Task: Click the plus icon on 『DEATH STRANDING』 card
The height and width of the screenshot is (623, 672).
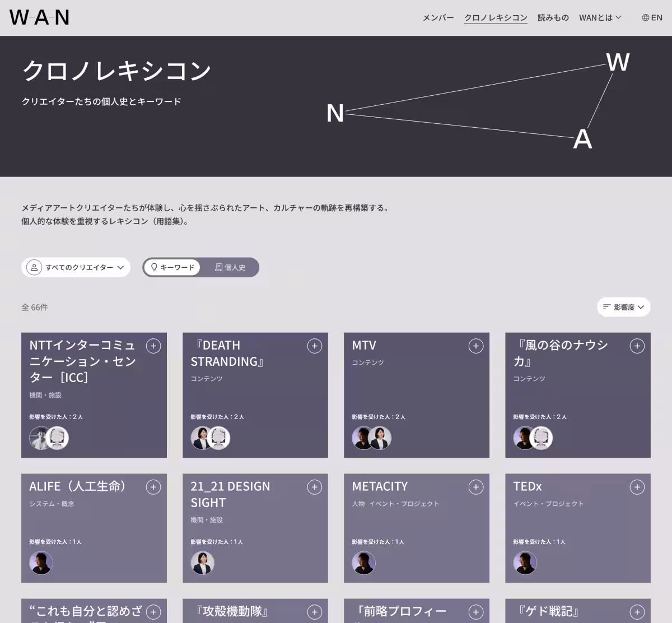Action: [x=314, y=346]
